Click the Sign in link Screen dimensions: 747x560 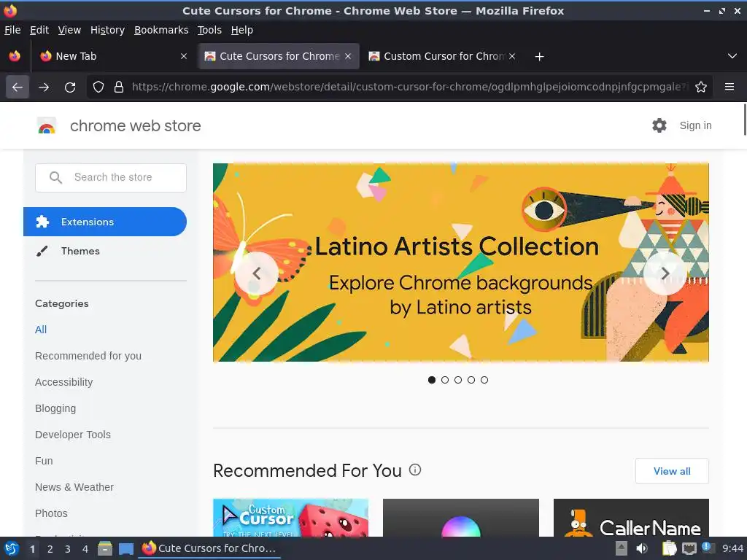[695, 125]
